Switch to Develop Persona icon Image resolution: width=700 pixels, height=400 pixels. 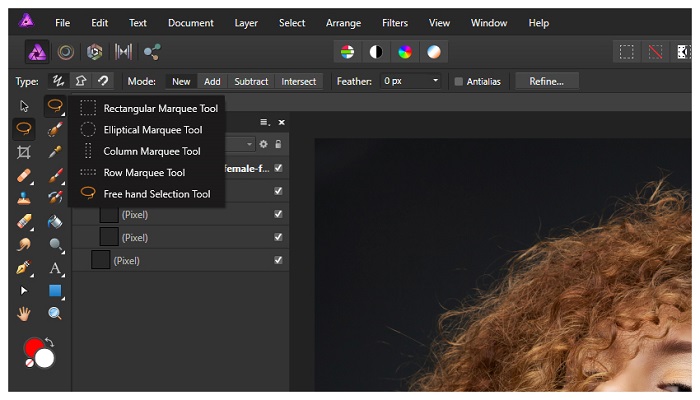pyautogui.click(x=95, y=52)
